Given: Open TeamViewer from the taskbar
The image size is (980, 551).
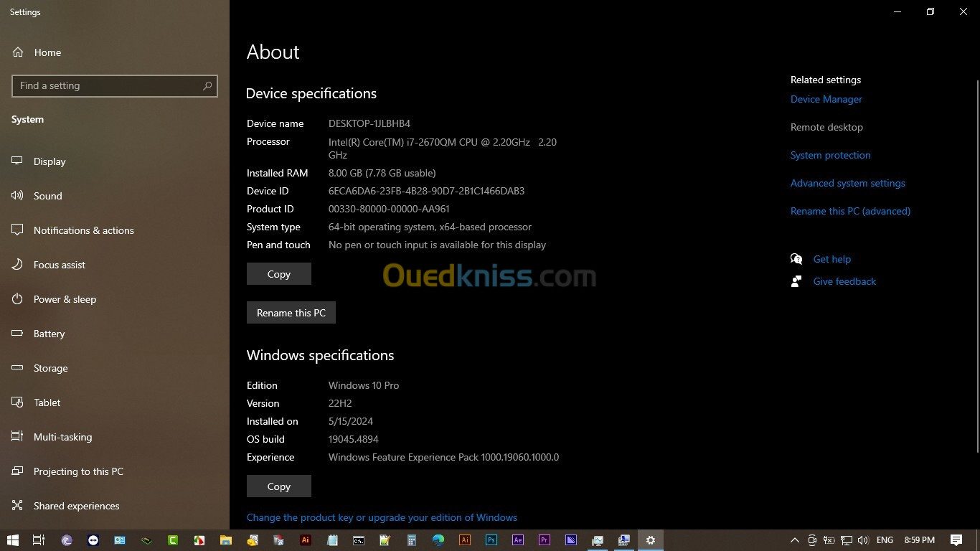Looking at the screenshot, I should point(93,540).
